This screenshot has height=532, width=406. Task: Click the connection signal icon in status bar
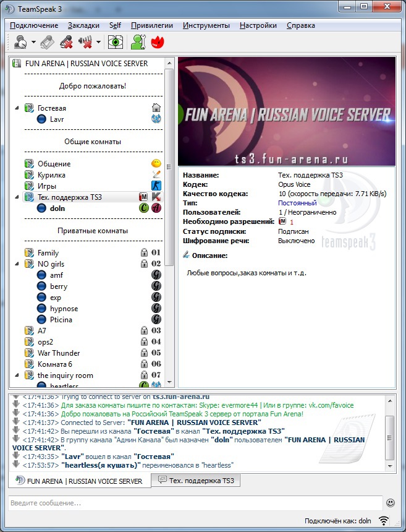[384, 521]
